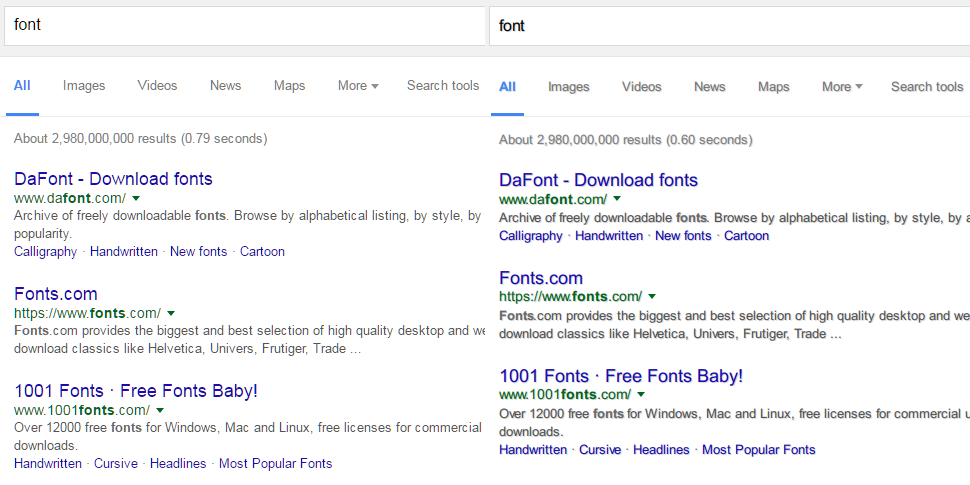
Task: Open Images tab in the left panel
Action: tap(84, 86)
